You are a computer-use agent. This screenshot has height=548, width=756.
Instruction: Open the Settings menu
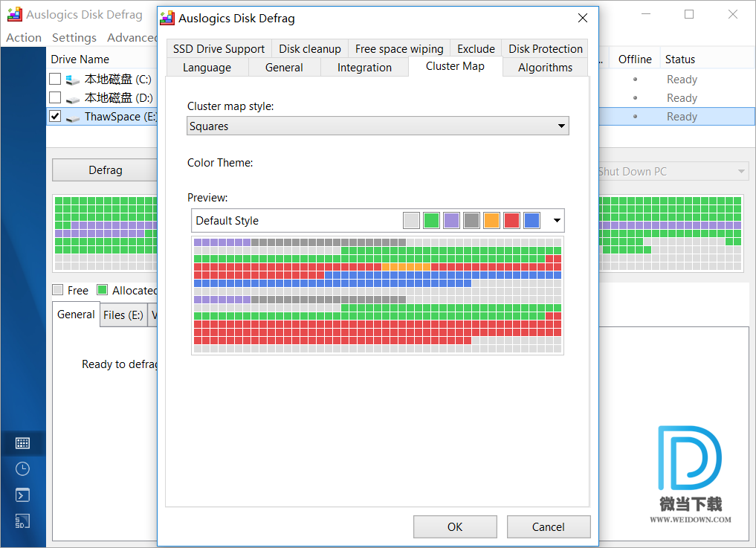tap(74, 38)
